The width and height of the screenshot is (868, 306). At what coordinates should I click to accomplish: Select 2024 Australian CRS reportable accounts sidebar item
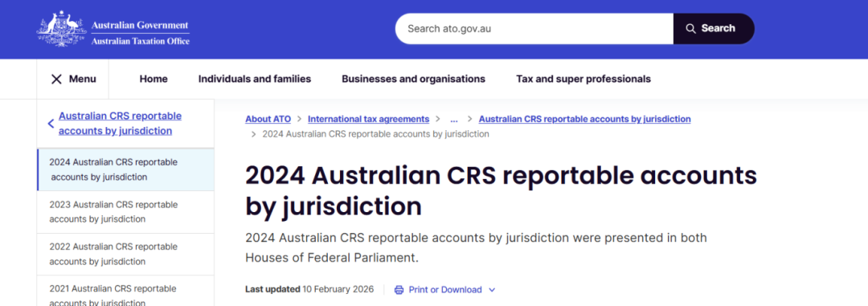(x=125, y=170)
